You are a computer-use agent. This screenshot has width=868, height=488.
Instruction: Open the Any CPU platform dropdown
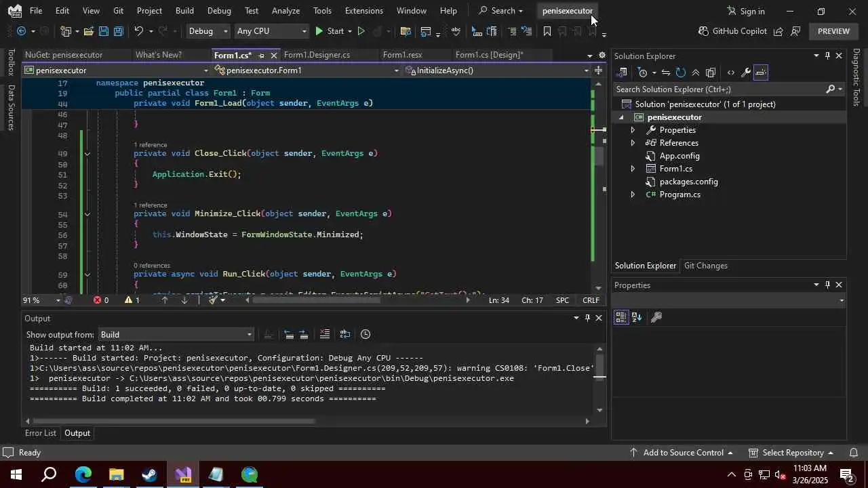[271, 31]
